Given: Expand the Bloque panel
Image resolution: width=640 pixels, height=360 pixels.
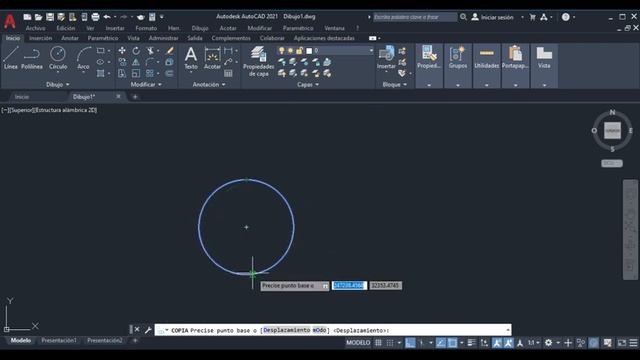Looking at the screenshot, I should 394,84.
